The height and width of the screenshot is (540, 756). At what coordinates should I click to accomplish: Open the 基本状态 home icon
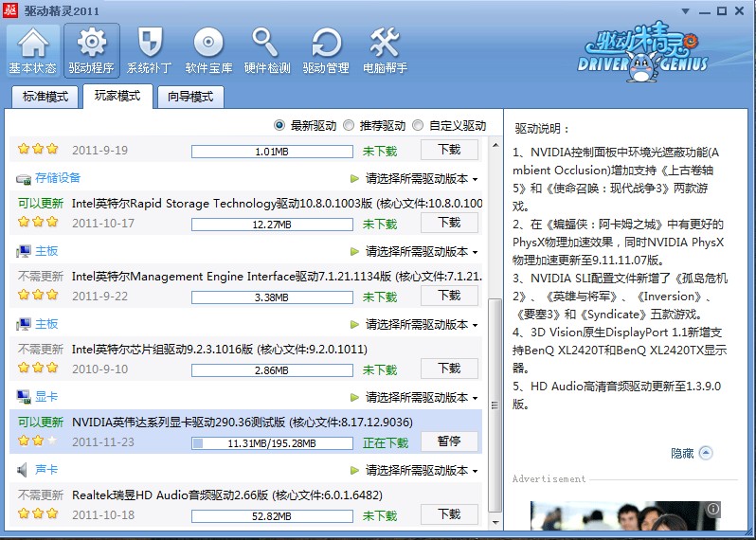(33, 50)
